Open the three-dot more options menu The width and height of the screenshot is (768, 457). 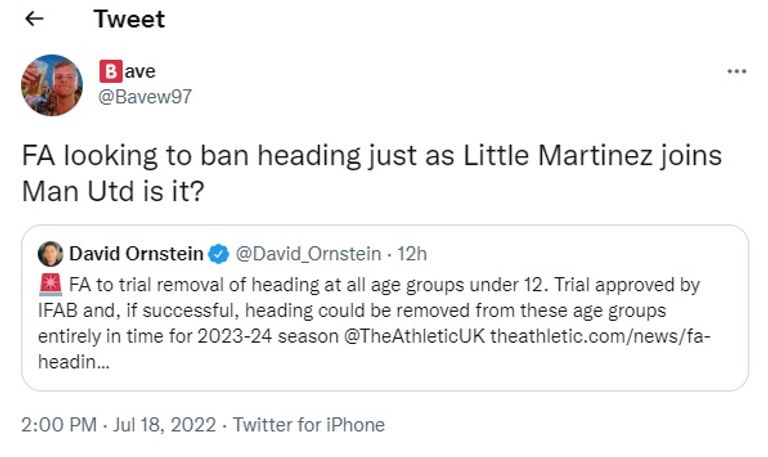coord(736,72)
